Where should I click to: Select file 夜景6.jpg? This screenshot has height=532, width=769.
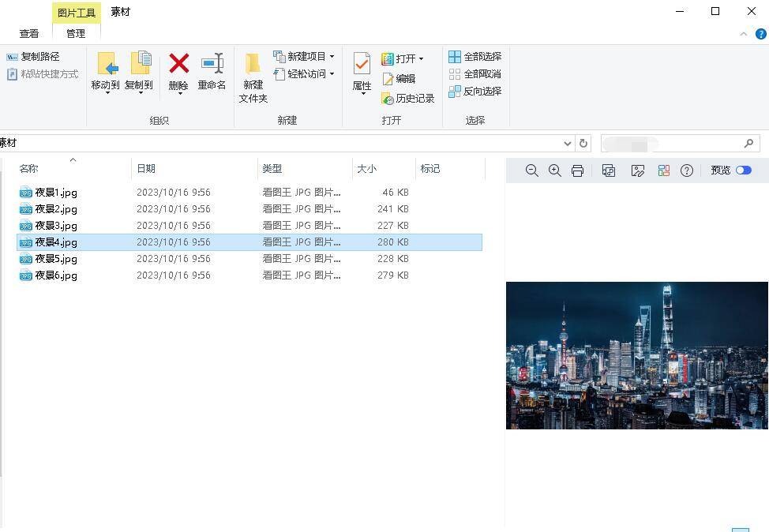click(x=56, y=275)
